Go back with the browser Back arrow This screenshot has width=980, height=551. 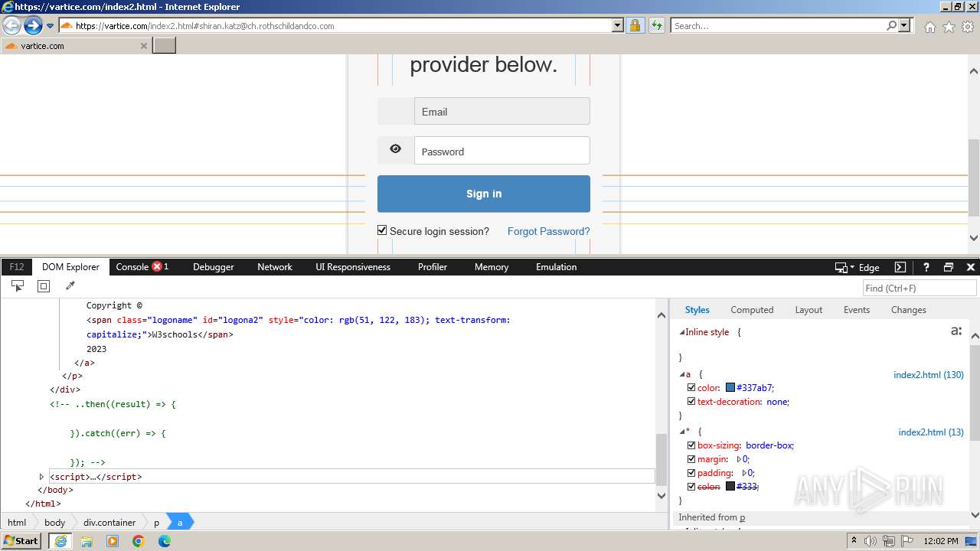pos(11,25)
